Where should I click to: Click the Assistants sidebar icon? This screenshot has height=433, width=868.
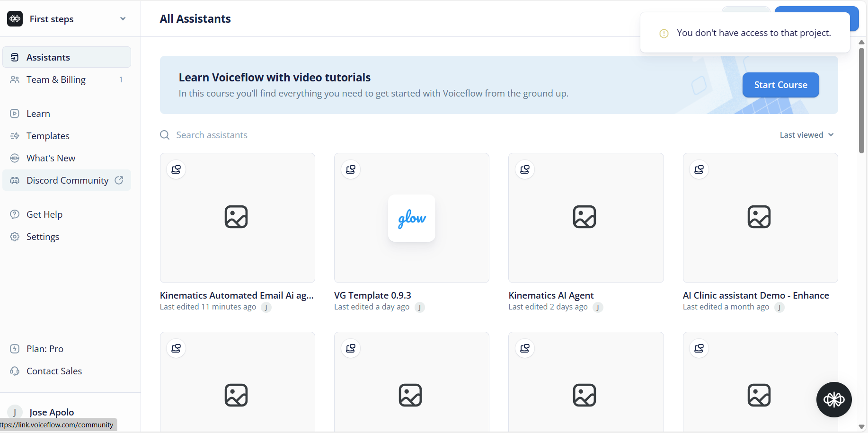[x=15, y=57]
